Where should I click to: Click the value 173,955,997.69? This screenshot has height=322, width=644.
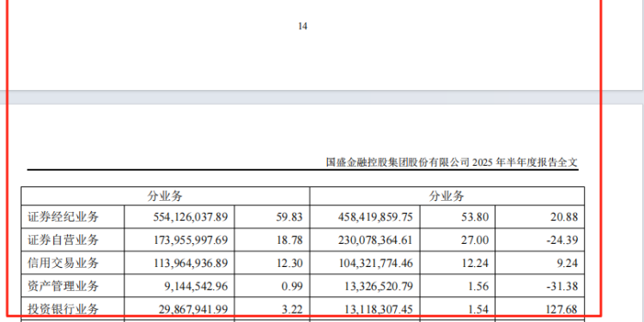pyautogui.click(x=191, y=240)
